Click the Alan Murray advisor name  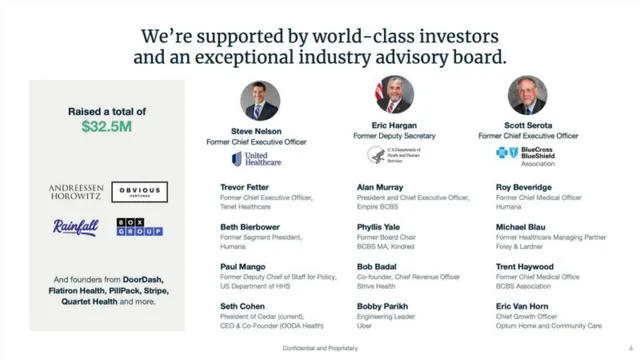pyautogui.click(x=380, y=187)
